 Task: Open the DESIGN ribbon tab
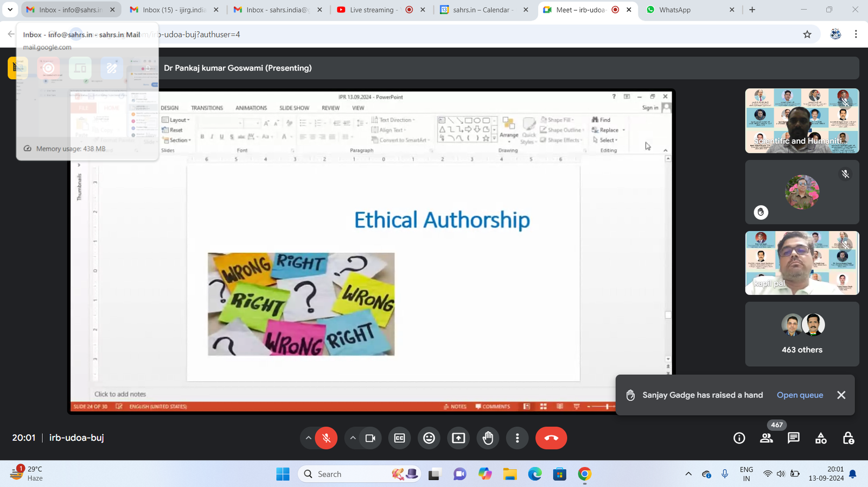click(170, 108)
